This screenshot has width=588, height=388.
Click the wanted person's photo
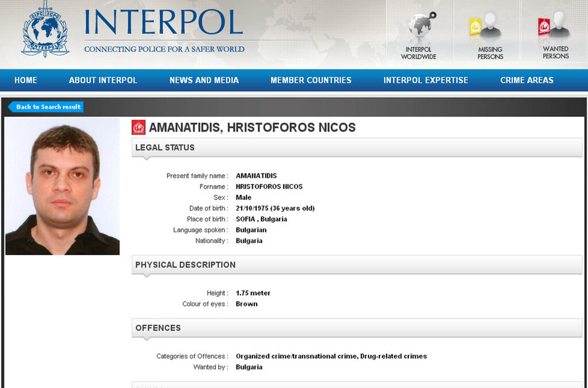click(62, 186)
